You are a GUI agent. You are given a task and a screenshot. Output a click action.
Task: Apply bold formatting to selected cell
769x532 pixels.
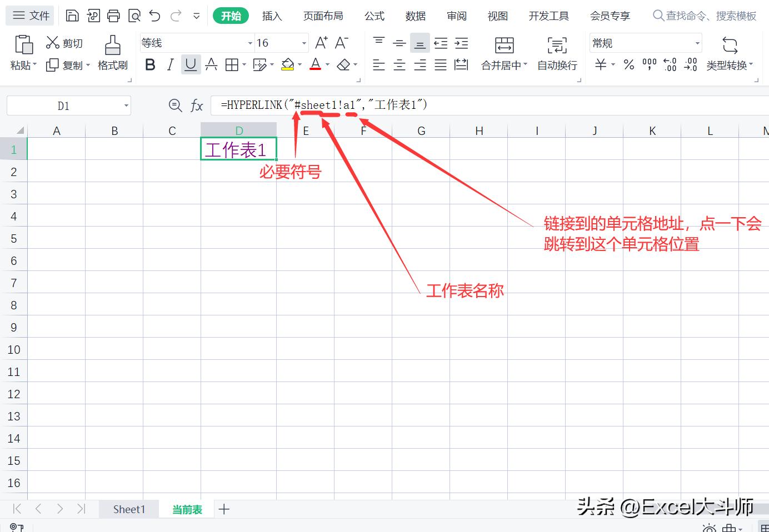pos(149,64)
